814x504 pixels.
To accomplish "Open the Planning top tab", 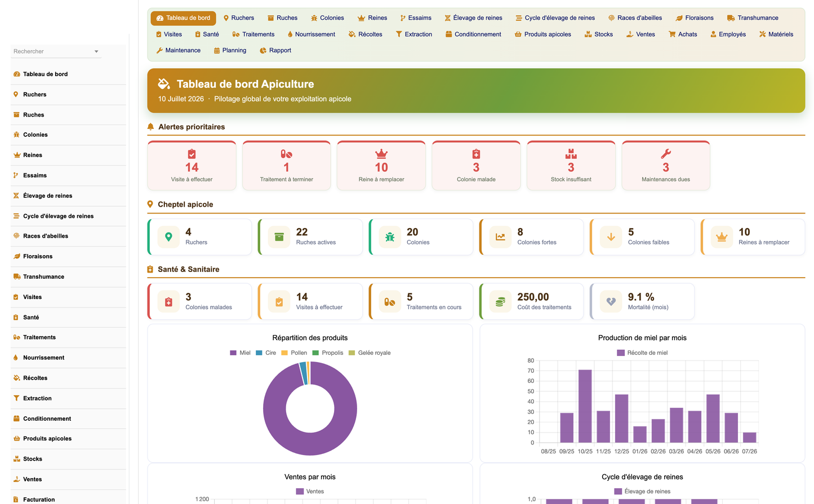I will 230,51.
